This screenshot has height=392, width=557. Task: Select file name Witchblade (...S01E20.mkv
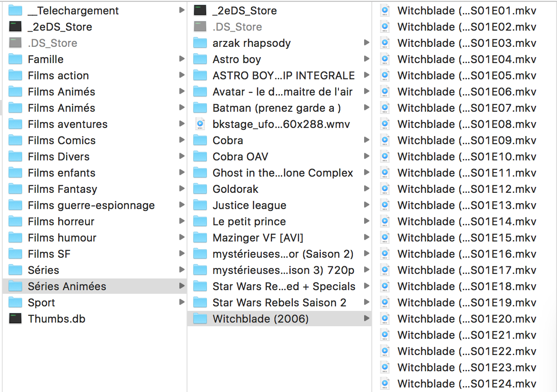coord(467,319)
